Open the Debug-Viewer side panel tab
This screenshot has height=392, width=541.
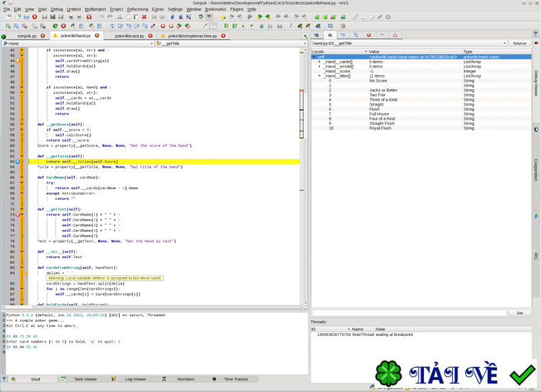click(536, 82)
